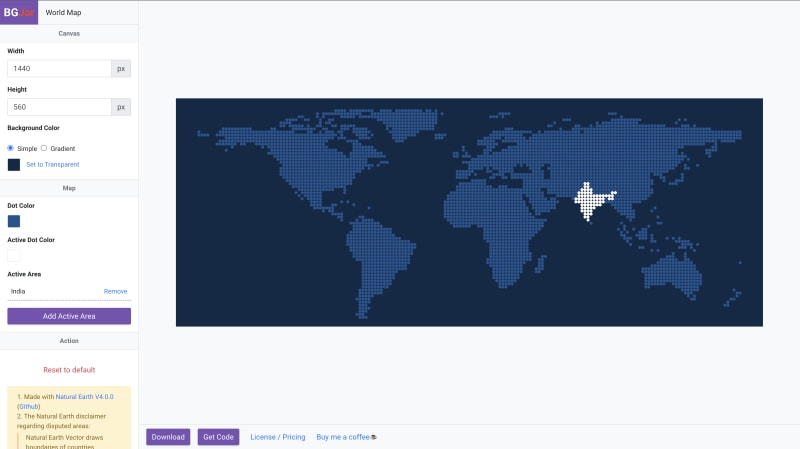Image resolution: width=800 pixels, height=449 pixels.
Task: Remove the India active area
Action: pyautogui.click(x=115, y=291)
